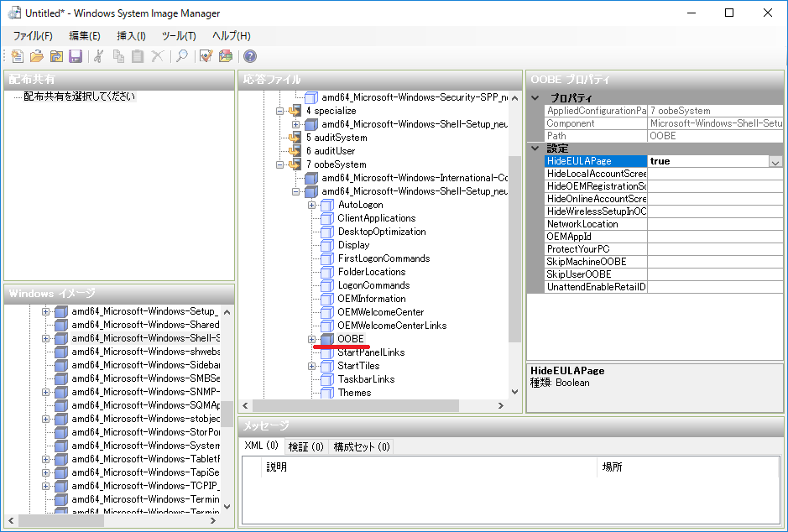Click the Delete X toolbar icon

tap(157, 56)
